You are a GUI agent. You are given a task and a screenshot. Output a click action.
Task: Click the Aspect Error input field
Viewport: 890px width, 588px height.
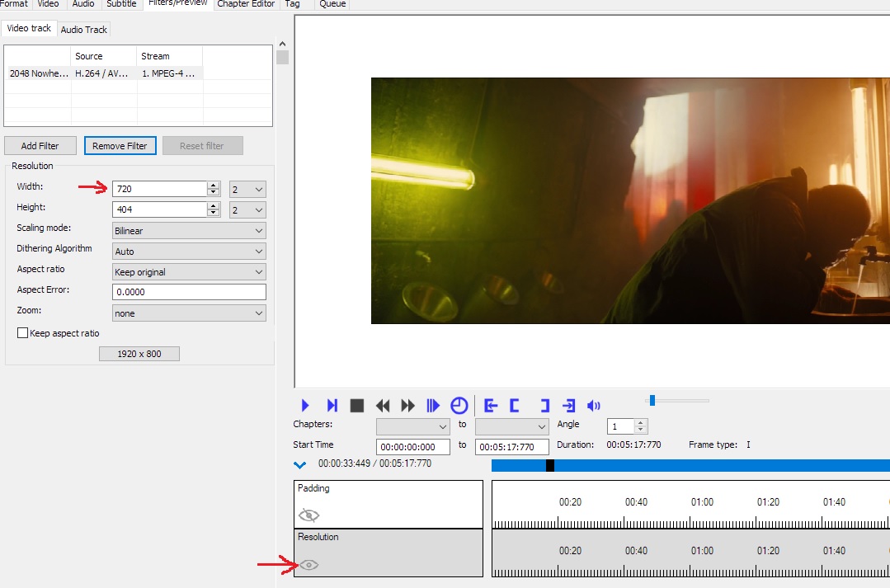[189, 292]
